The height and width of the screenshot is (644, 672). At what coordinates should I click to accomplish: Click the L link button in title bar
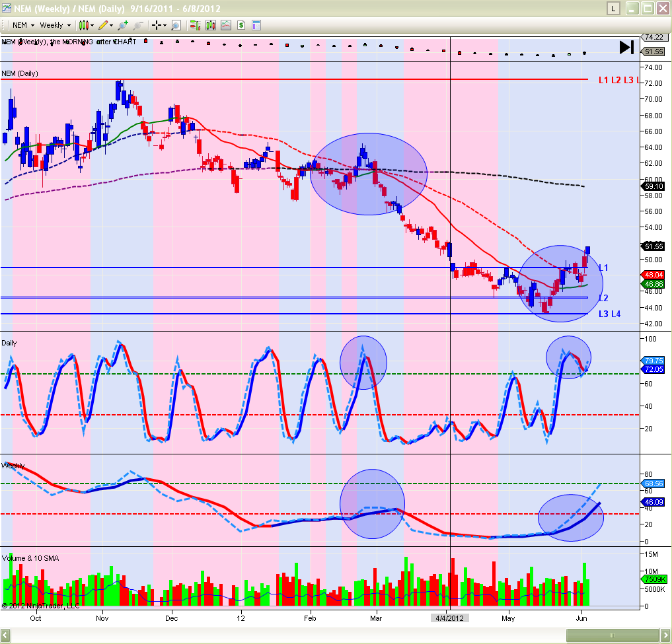pyautogui.click(x=613, y=8)
